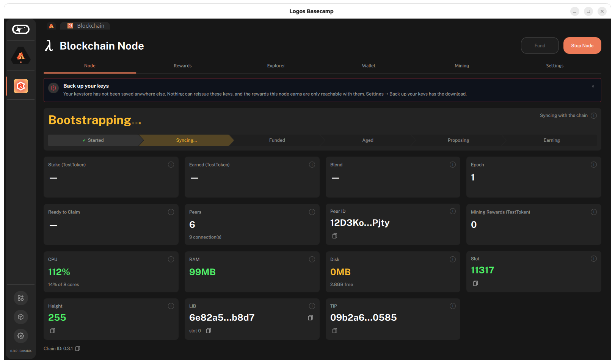Copy the LiB hash 6e82a5...b8d7
The height and width of the screenshot is (364, 615).
click(311, 318)
